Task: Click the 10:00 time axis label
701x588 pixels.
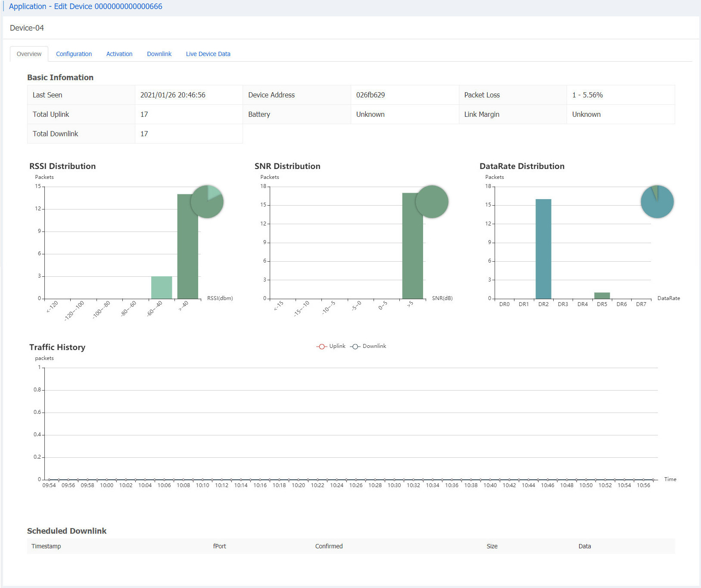Action: pyautogui.click(x=106, y=485)
